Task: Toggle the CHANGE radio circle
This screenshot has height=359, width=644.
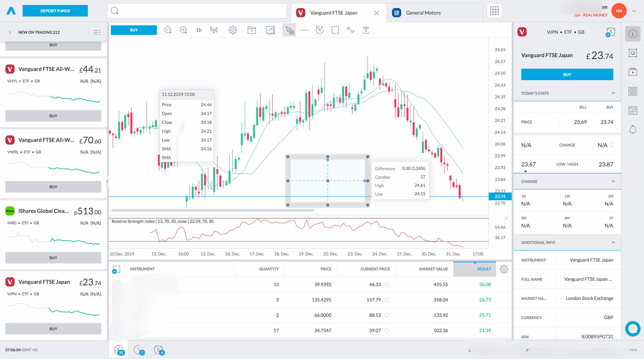Action: coord(611,145)
